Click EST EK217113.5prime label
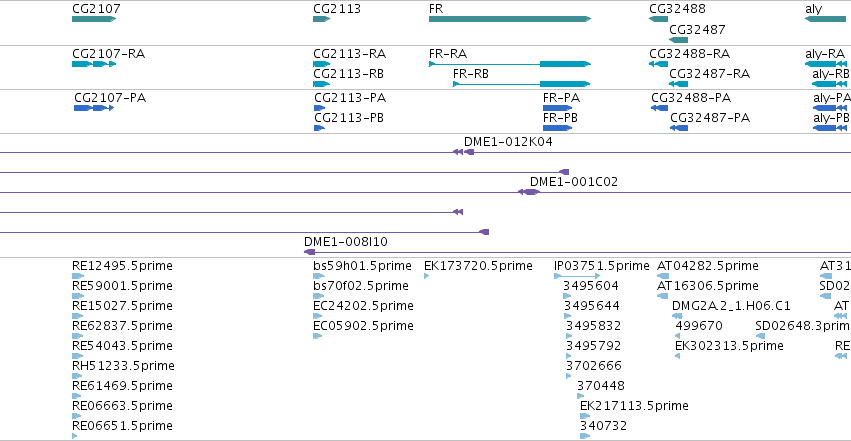851x441 pixels. coord(634,406)
